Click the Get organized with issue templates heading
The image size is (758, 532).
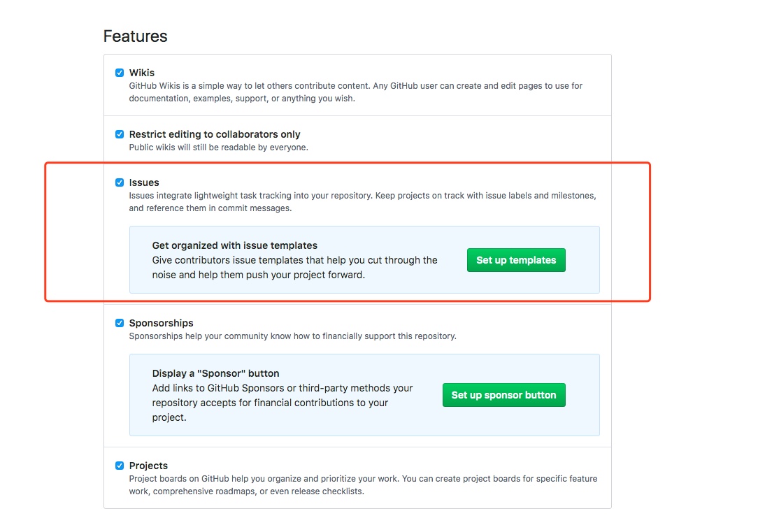[x=234, y=245]
